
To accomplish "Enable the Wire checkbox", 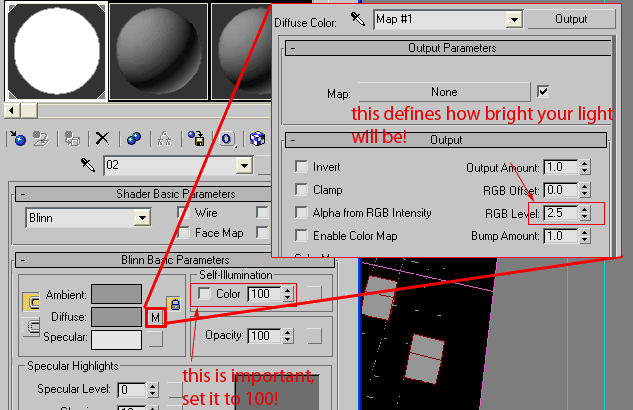I will (x=183, y=213).
